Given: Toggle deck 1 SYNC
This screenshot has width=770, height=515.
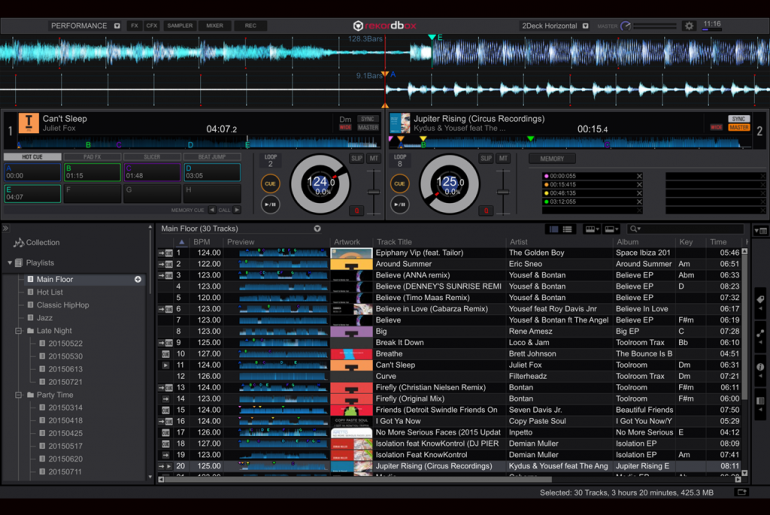Looking at the screenshot, I should pyautogui.click(x=367, y=119).
